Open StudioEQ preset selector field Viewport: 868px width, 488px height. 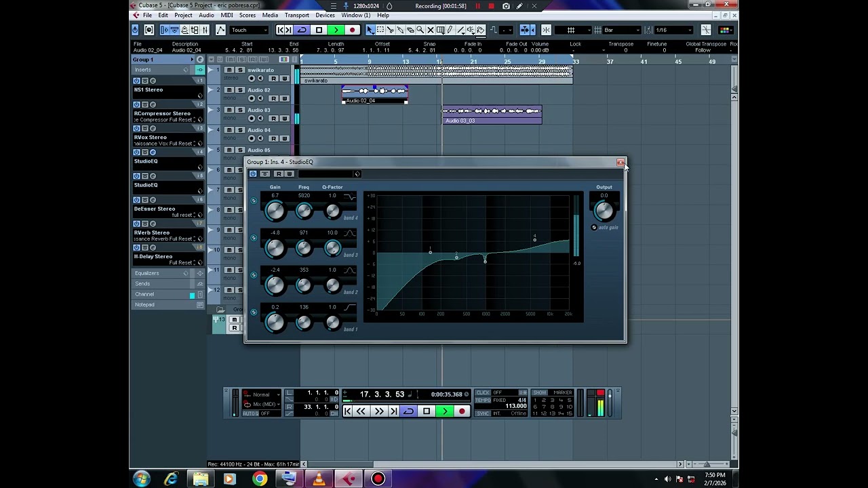tap(325, 174)
